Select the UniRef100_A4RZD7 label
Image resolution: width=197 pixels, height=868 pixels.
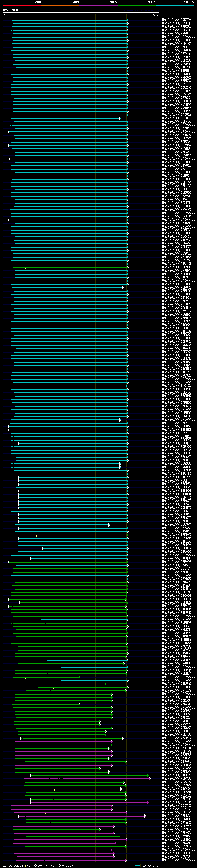tap(177, 67)
